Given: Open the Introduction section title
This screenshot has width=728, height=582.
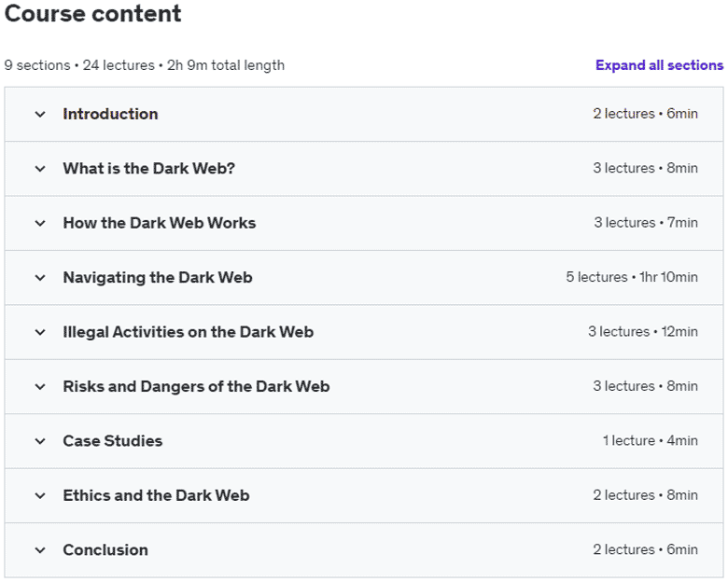Looking at the screenshot, I should click(x=110, y=114).
